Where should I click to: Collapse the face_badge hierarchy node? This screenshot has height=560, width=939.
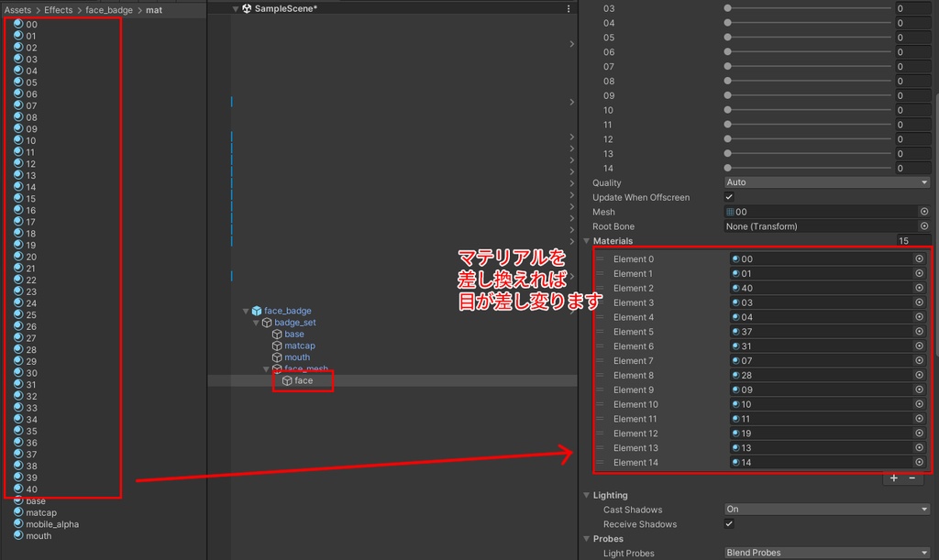click(x=246, y=311)
